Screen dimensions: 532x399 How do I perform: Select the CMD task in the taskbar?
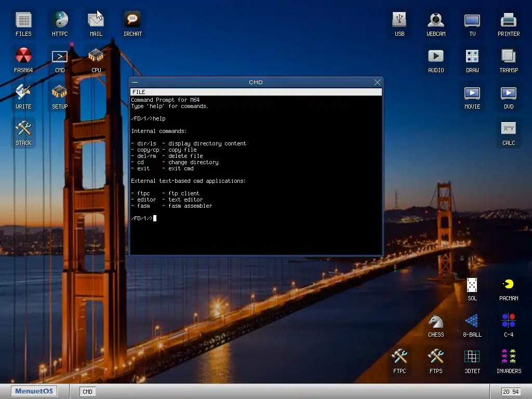click(x=87, y=392)
